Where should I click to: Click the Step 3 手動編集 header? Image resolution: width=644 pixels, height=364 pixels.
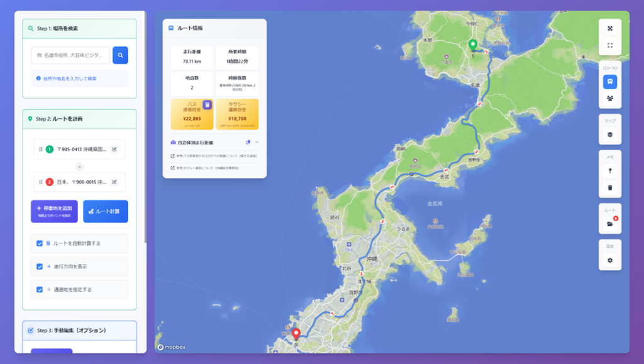point(79,330)
